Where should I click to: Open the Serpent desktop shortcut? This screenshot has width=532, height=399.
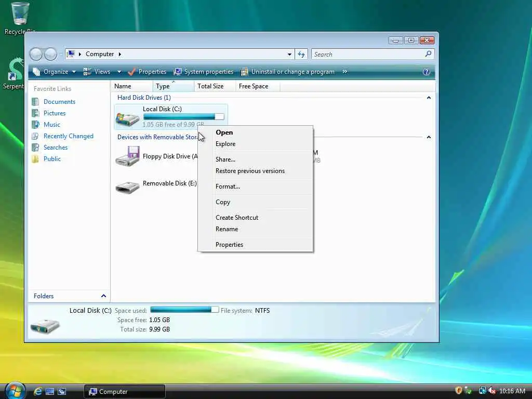(x=13, y=74)
